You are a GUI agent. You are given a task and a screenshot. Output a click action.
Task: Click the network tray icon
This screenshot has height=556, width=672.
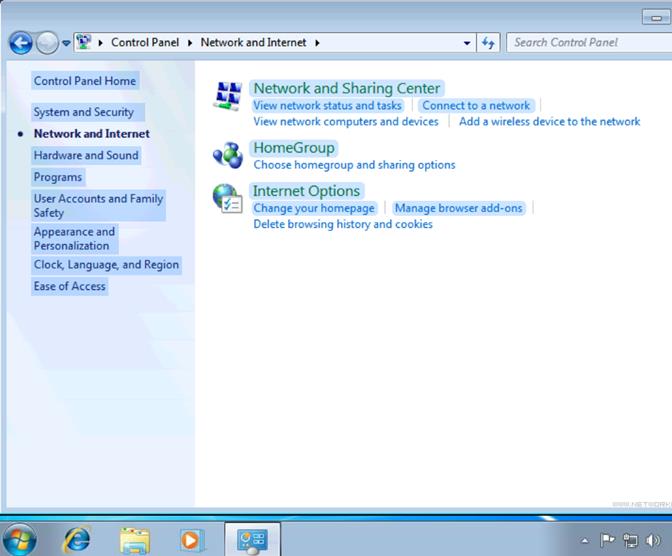pos(630,541)
